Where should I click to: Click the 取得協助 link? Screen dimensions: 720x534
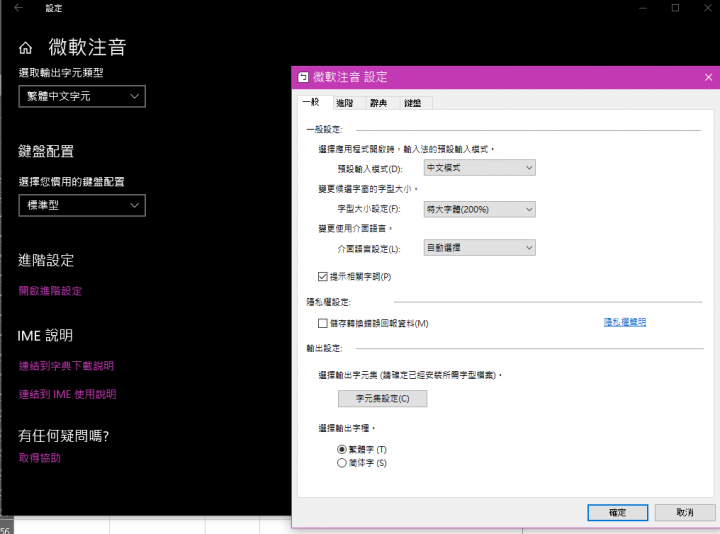(x=39, y=458)
